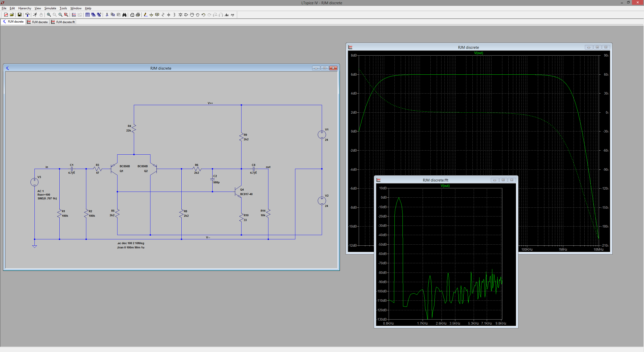Open the Hierarchy menu
This screenshot has height=352, width=644.
point(25,8)
